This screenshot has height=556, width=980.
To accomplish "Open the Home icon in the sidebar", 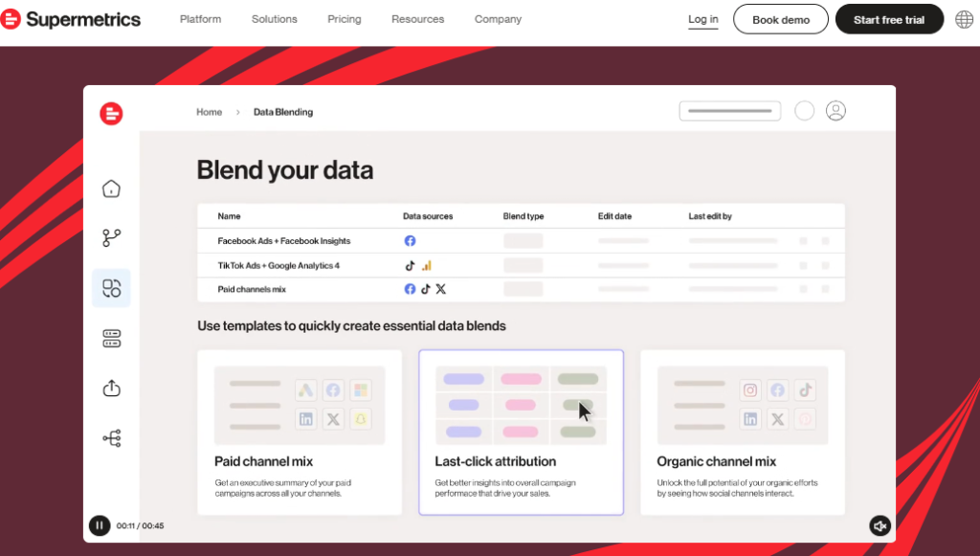I will tap(111, 189).
